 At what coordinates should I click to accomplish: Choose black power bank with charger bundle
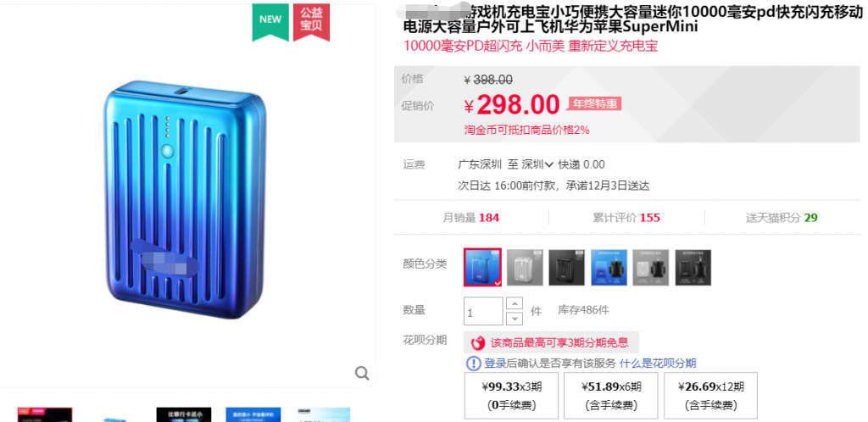click(693, 268)
